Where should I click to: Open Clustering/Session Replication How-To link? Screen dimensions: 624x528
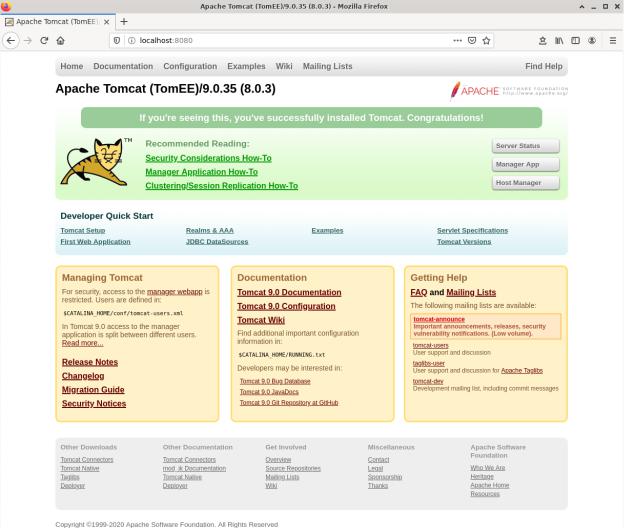point(221,186)
